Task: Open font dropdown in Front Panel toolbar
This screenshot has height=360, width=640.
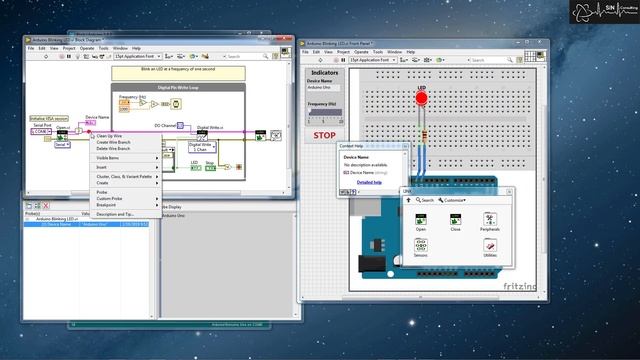Action: [372, 60]
